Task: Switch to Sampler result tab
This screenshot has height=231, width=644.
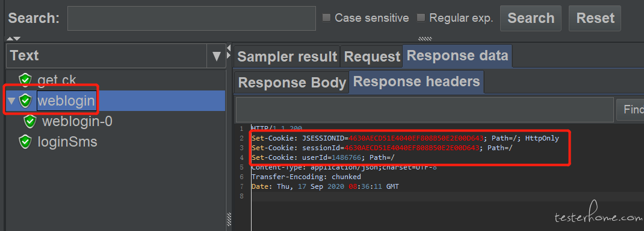Action: 286,57
